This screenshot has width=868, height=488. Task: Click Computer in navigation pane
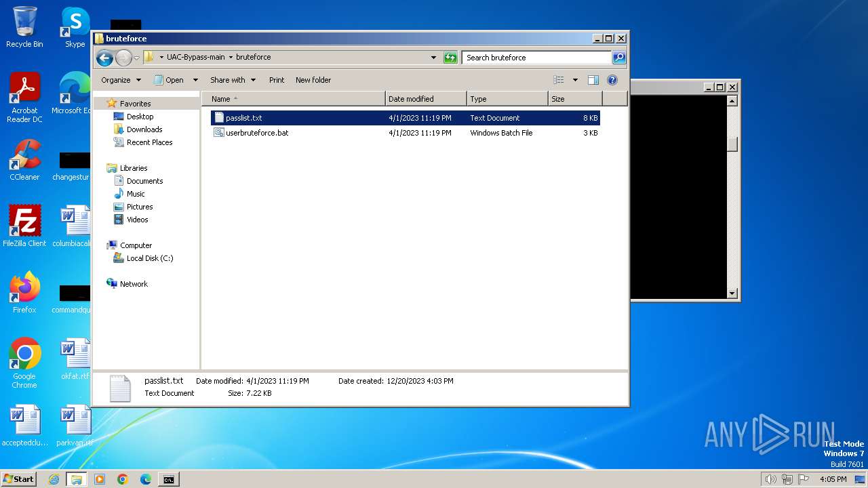(136, 245)
